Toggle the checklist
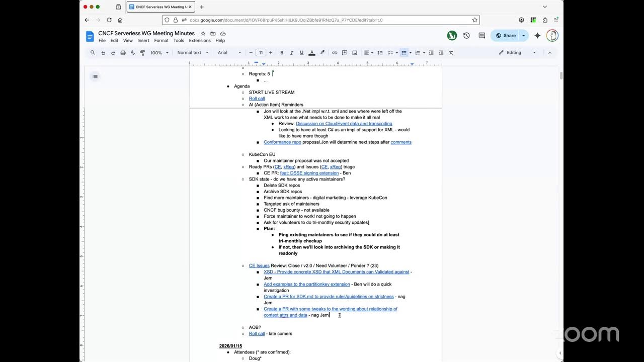The image size is (644, 362). [390, 52]
